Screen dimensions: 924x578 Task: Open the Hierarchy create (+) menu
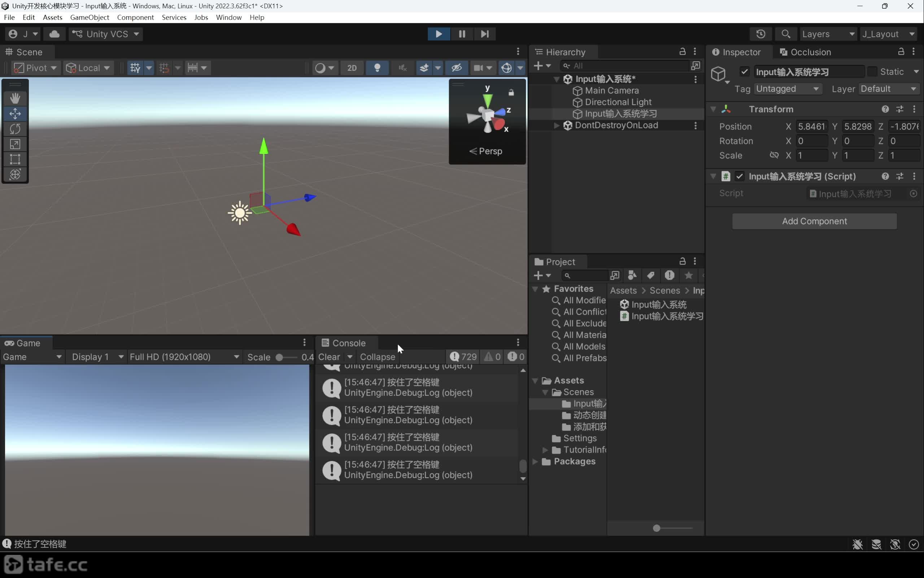[542, 66]
